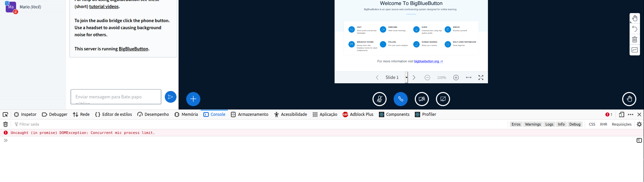Make presentation fullscreen

[481, 78]
